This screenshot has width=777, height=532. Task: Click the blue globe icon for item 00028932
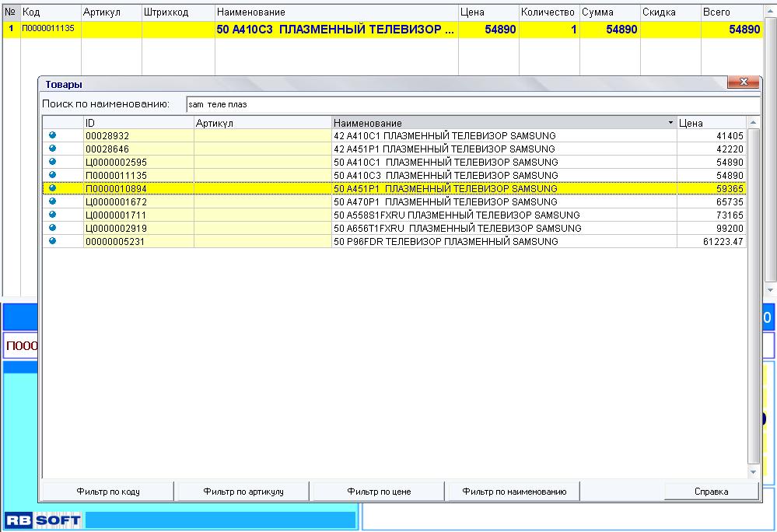[52, 135]
